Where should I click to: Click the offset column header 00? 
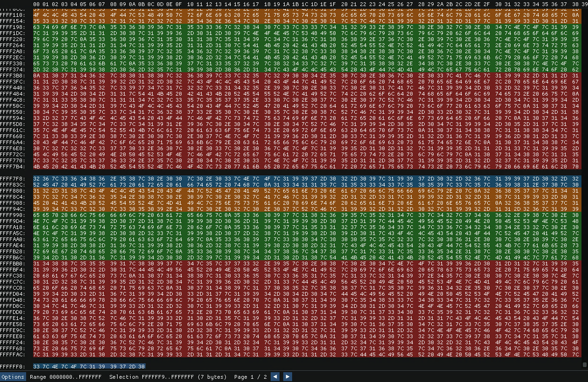(36, 3)
